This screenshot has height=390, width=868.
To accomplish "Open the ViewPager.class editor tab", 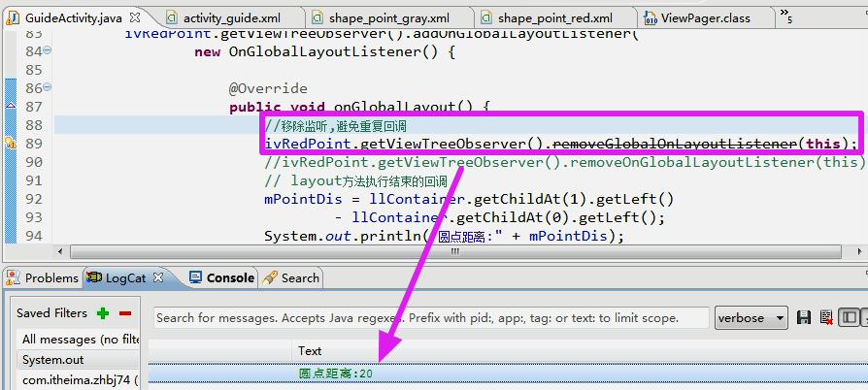I will click(x=705, y=18).
